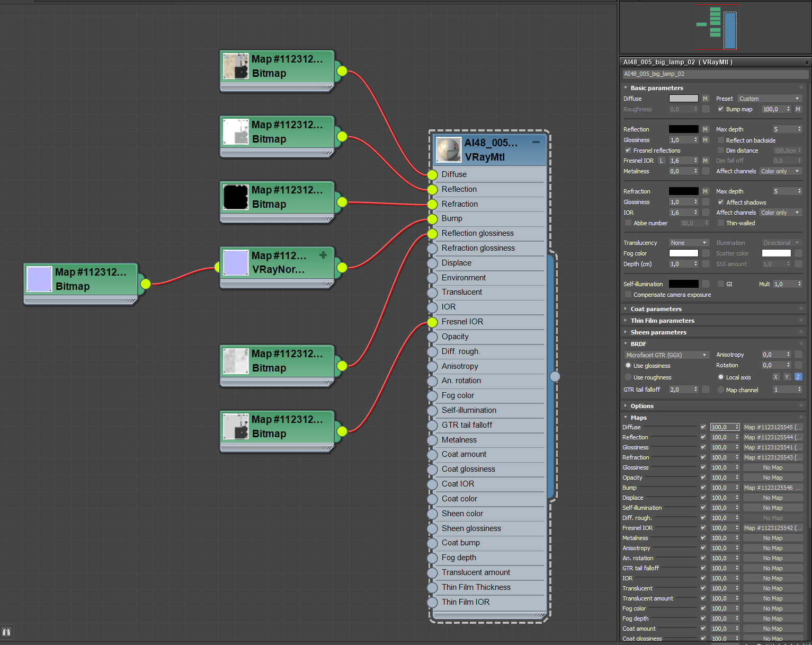Toggle the Fresnel reflections checkbox
This screenshot has width=812, height=645.
(628, 151)
